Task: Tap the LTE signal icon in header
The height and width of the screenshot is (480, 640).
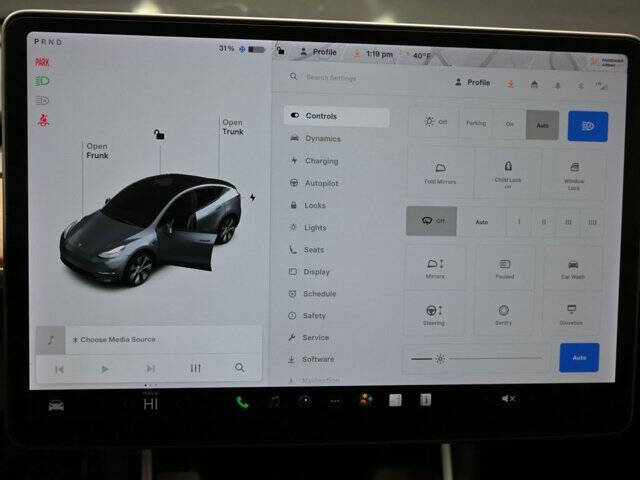Action: point(601,86)
